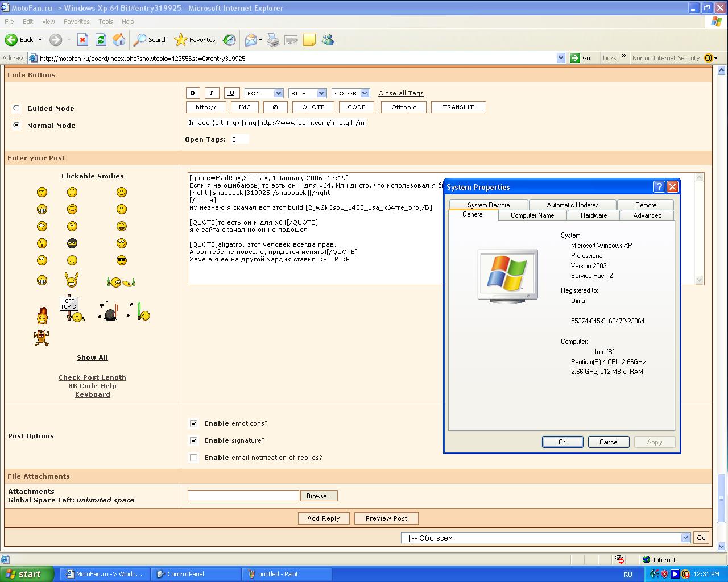Expand the Links toolbar chevron
This screenshot has height=582, width=728.
click(623, 56)
